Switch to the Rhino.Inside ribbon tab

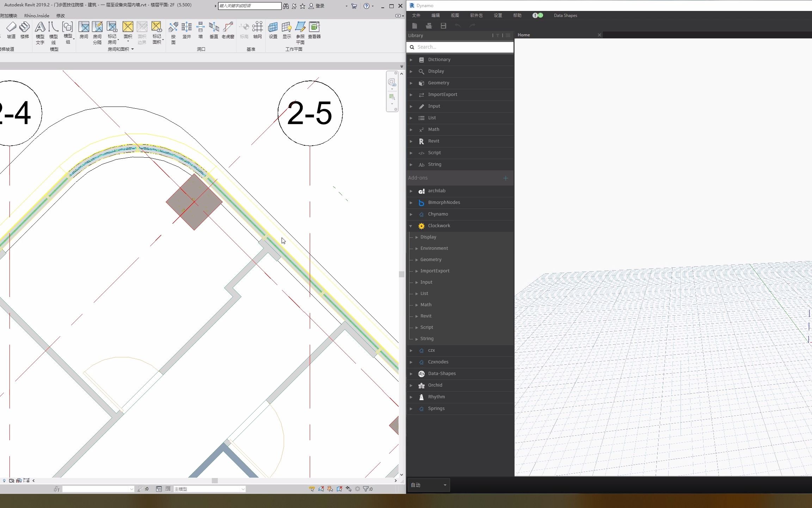pyautogui.click(x=37, y=16)
